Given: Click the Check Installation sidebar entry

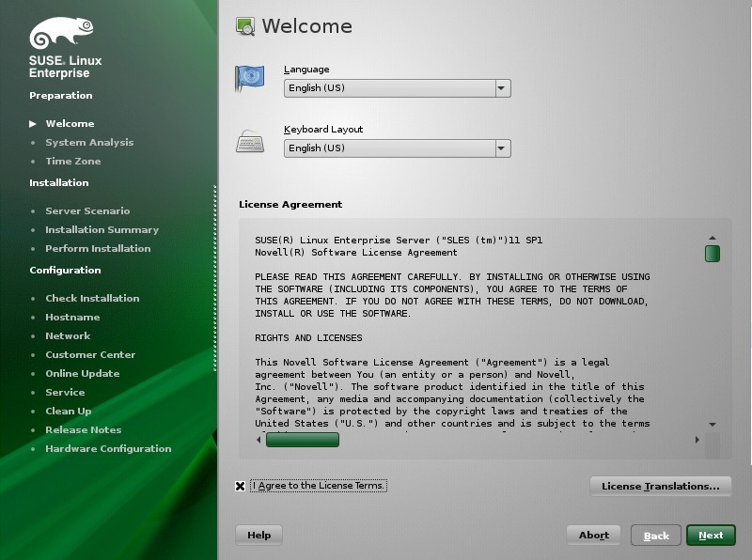Looking at the screenshot, I should click(92, 298).
